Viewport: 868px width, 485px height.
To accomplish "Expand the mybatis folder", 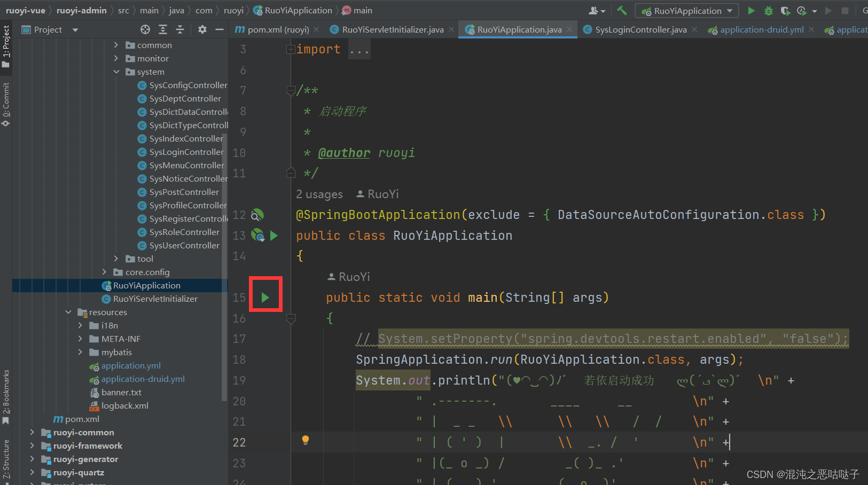I will pos(80,352).
